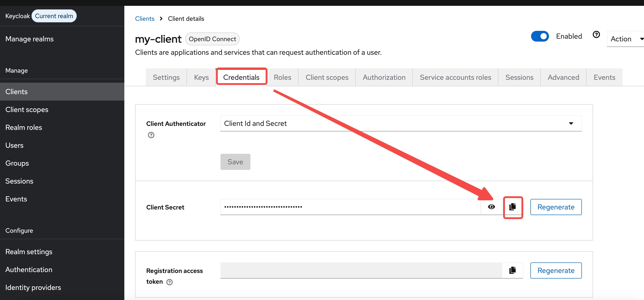This screenshot has height=300, width=644.
Task: Click the Keycloak logo text
Action: [17, 16]
